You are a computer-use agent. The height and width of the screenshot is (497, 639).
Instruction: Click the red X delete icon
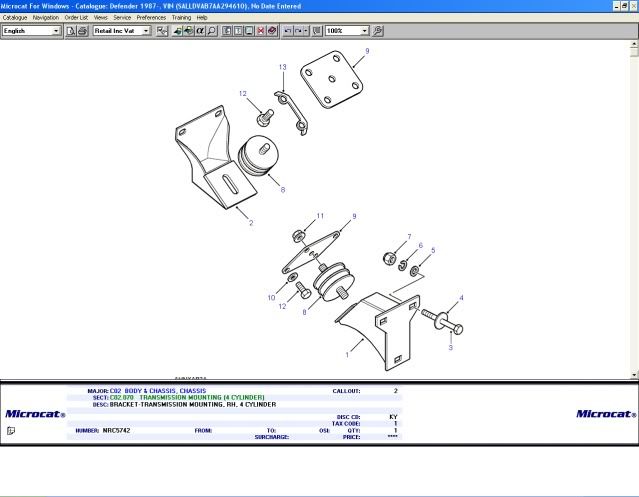pos(261,31)
